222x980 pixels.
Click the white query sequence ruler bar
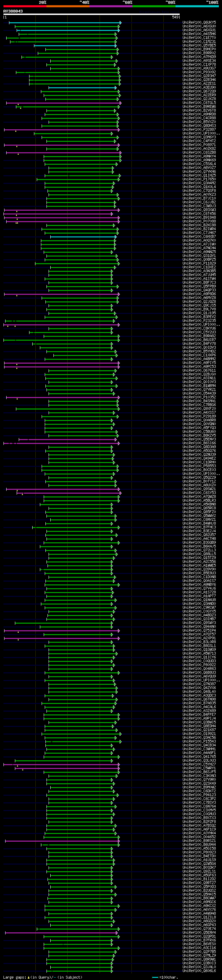click(92, 15)
